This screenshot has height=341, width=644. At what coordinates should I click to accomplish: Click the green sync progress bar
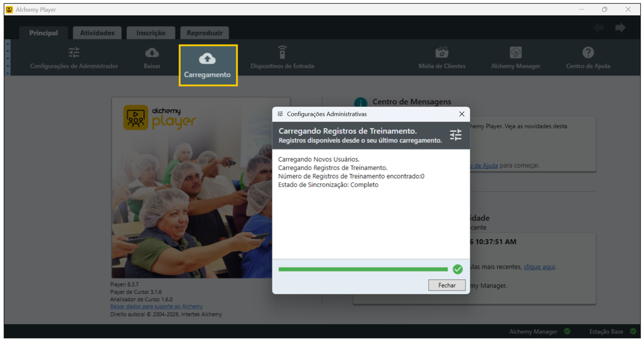point(363,269)
